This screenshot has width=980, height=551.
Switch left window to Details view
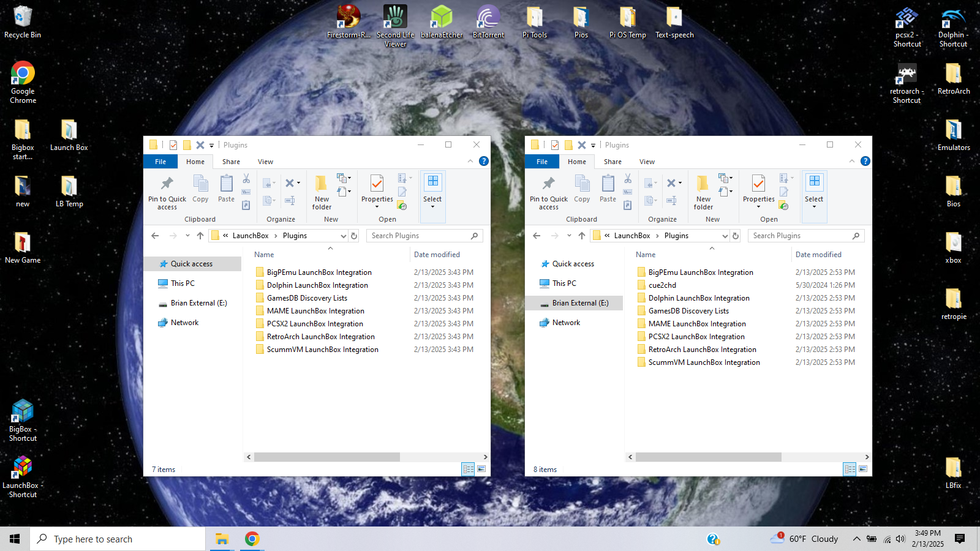pos(469,469)
